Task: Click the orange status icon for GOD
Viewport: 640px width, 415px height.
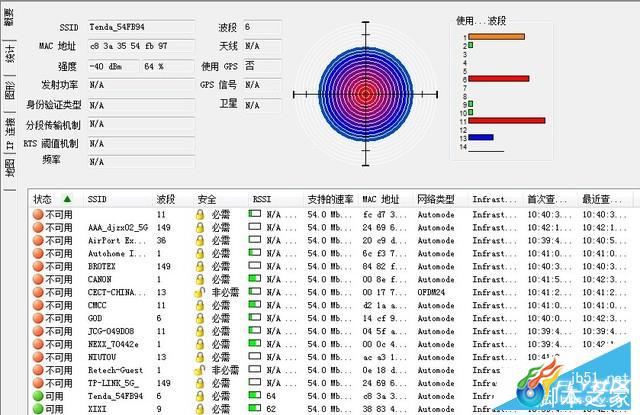Action: tap(38, 318)
